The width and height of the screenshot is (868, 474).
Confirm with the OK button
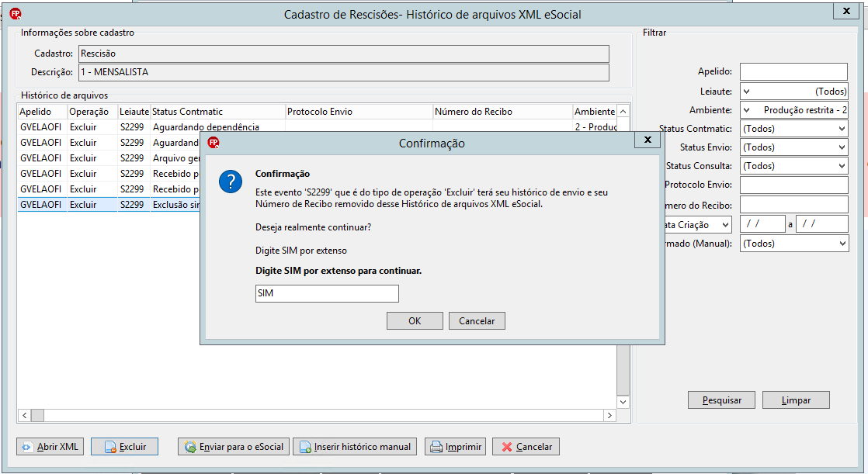pos(415,321)
